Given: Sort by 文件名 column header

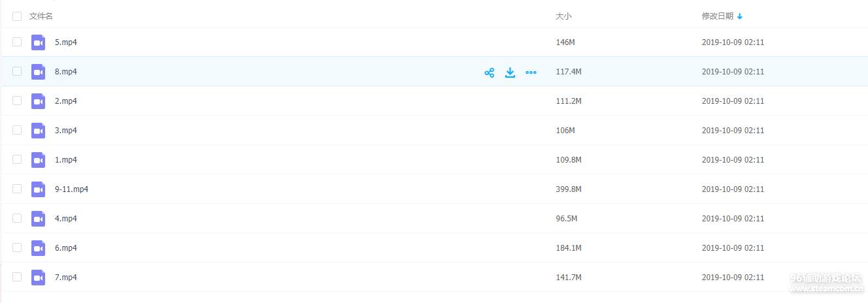Looking at the screenshot, I should pyautogui.click(x=41, y=16).
